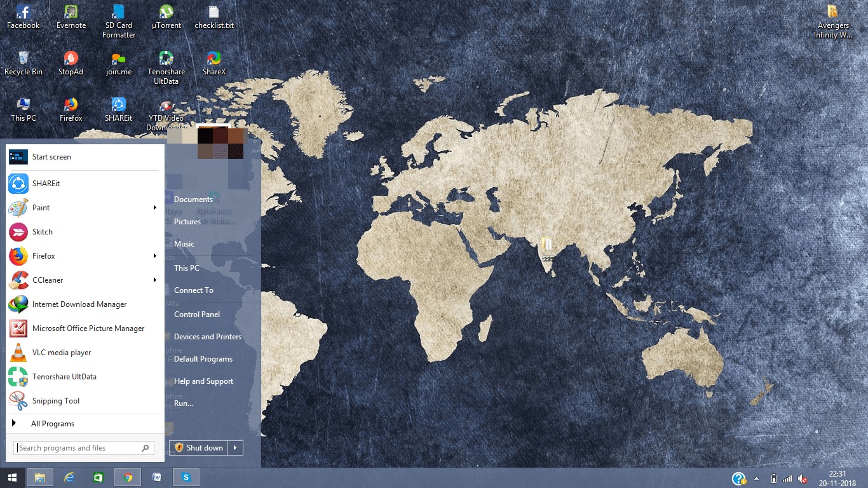Open the Run... dialog

[184, 403]
